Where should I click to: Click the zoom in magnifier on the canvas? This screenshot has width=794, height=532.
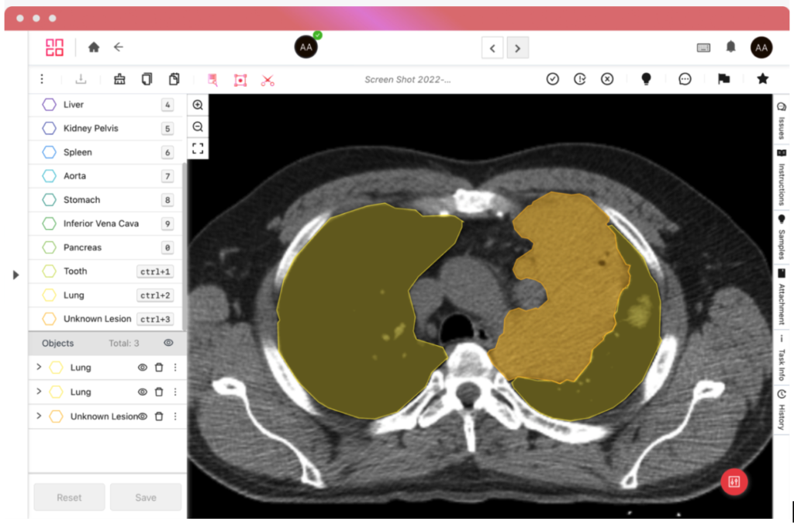[198, 105]
